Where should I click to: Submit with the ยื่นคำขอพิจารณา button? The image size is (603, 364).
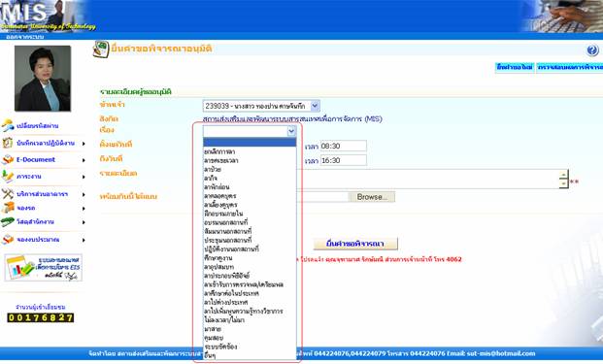[355, 244]
